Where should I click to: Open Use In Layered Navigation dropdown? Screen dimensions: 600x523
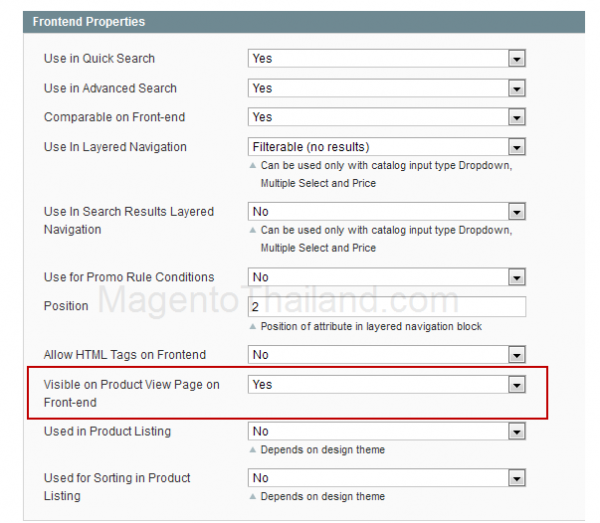(386, 147)
